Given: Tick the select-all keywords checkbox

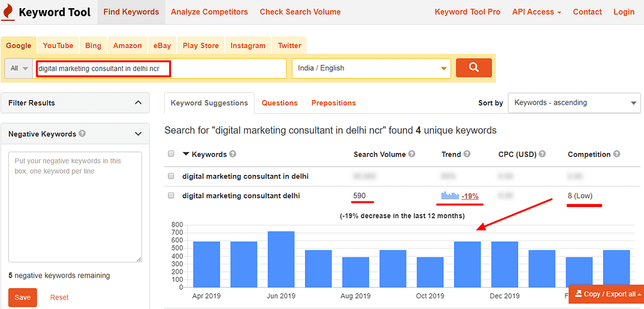Looking at the screenshot, I should [x=171, y=154].
